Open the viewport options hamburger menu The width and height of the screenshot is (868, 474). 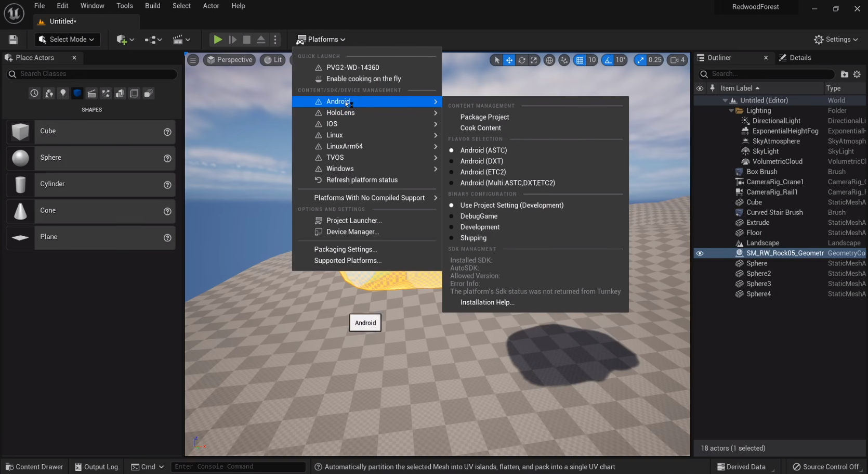point(193,60)
